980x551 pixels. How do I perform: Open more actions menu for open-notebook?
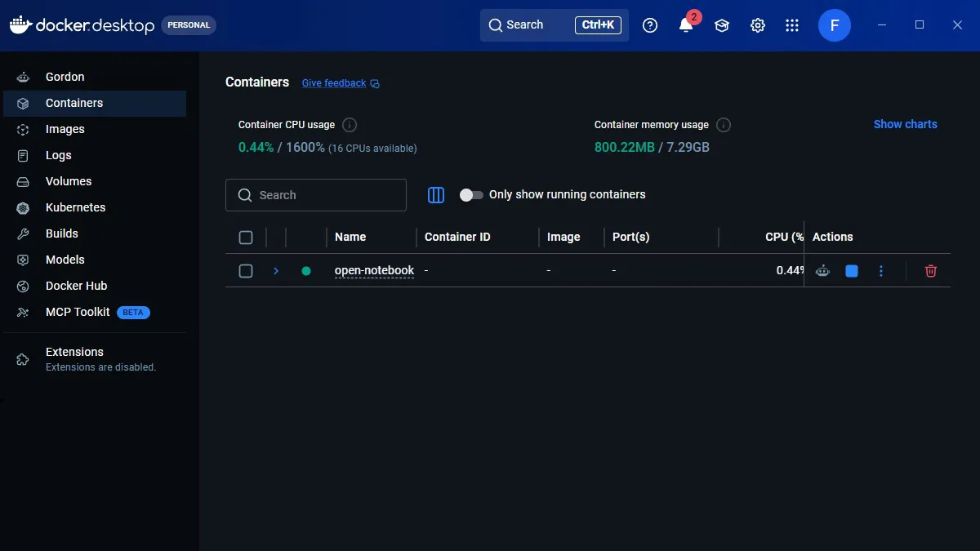pyautogui.click(x=881, y=271)
